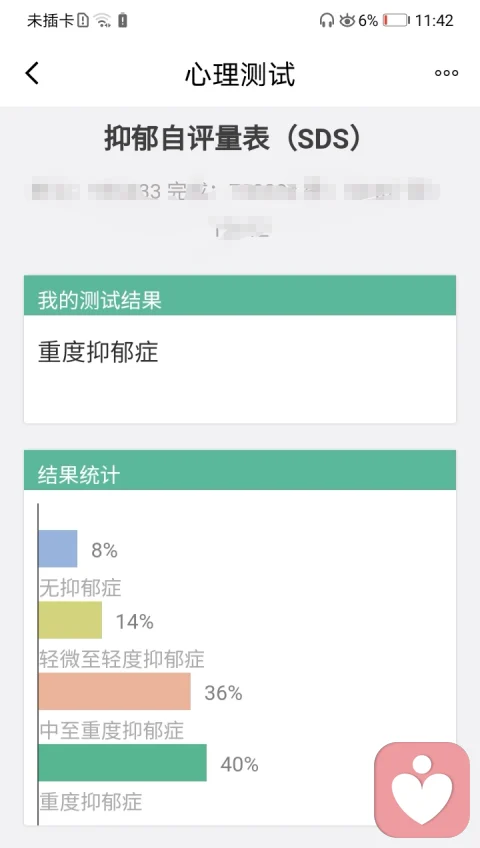
Task: Tap the 中至重度抑郁症 chart label
Action: (x=111, y=730)
